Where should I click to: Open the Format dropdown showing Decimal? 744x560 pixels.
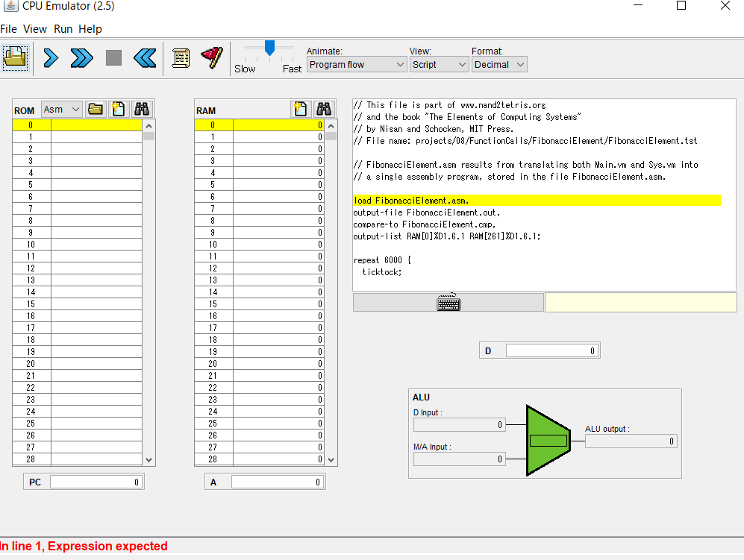[x=499, y=65]
